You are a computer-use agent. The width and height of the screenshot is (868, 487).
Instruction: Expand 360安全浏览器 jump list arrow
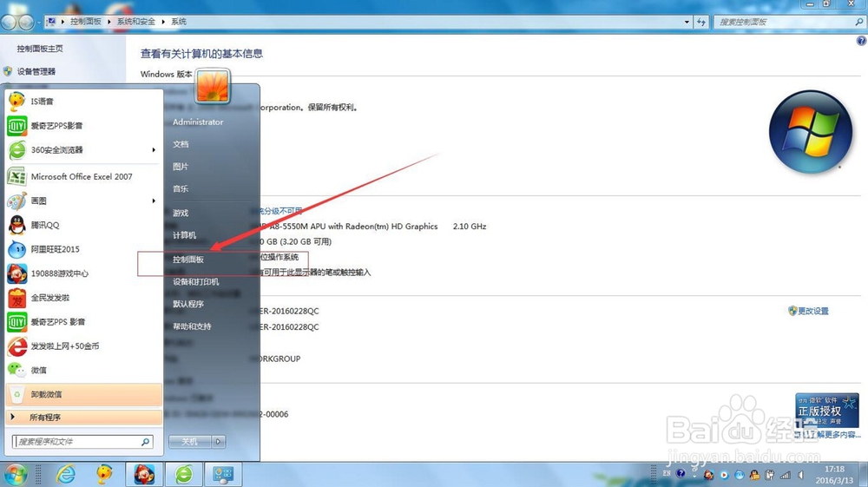click(154, 150)
